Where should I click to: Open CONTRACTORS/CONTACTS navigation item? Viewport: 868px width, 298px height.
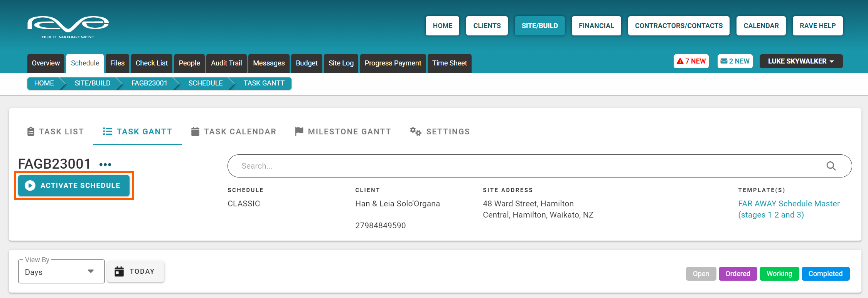[x=679, y=26]
